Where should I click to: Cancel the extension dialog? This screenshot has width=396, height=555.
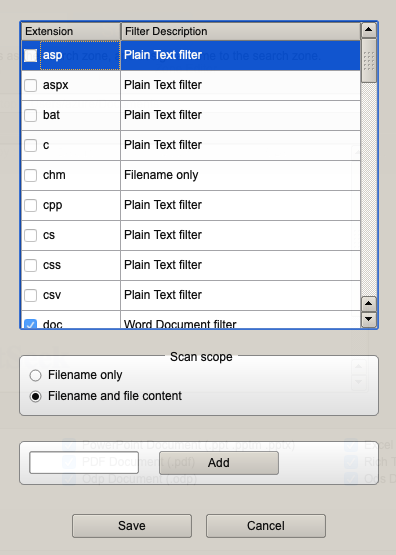pyautogui.click(x=266, y=526)
